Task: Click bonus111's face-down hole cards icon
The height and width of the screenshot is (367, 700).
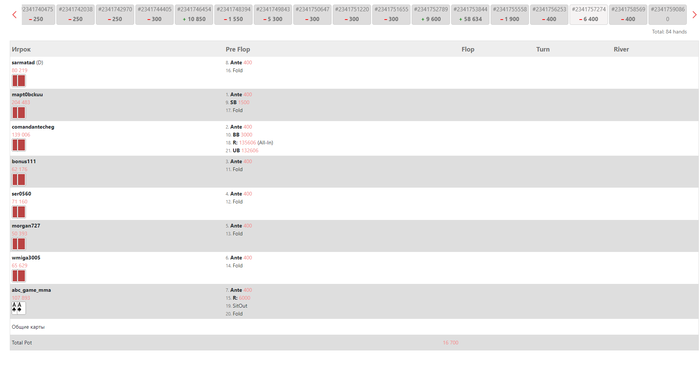Action: pos(19,179)
